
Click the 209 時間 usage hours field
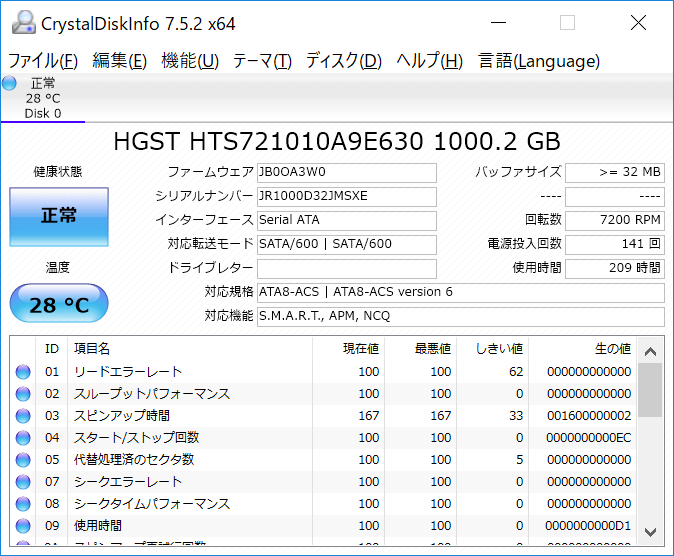click(x=615, y=269)
